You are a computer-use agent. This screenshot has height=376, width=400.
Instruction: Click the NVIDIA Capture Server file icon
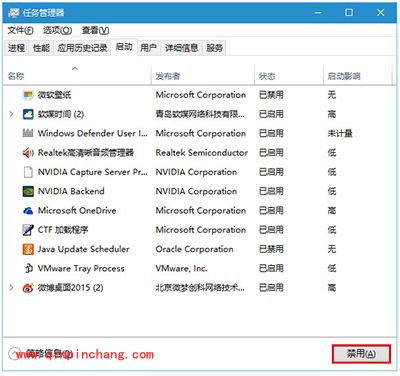point(28,172)
